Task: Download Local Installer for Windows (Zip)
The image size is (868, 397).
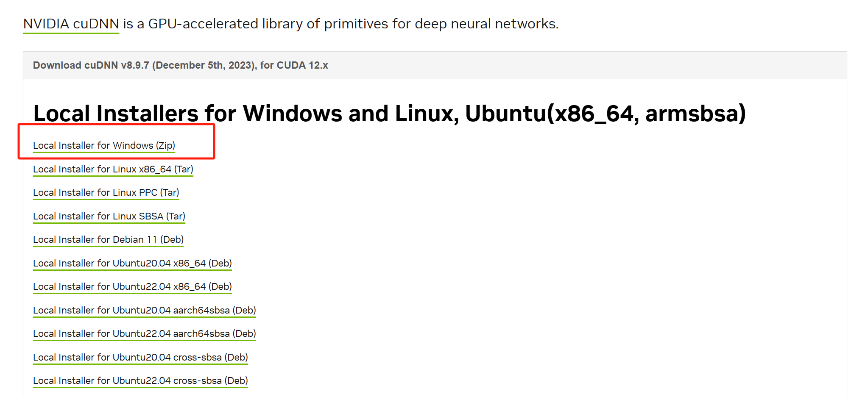Action: (x=104, y=146)
